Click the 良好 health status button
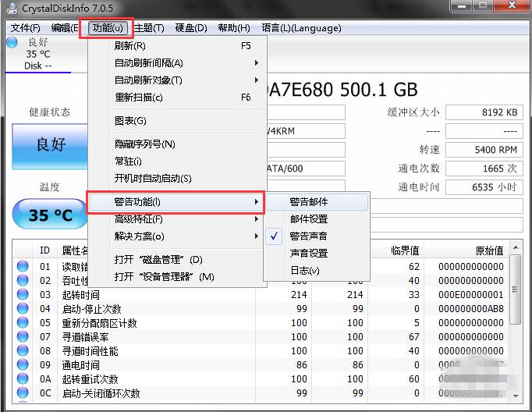 pyautogui.click(x=50, y=146)
